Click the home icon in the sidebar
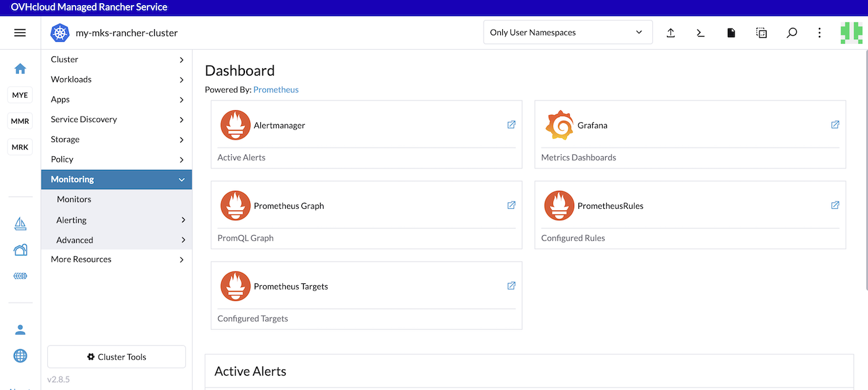 point(20,68)
